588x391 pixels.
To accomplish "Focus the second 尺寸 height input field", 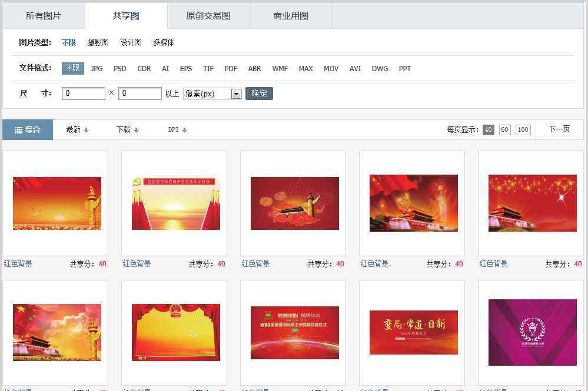I will pos(140,93).
